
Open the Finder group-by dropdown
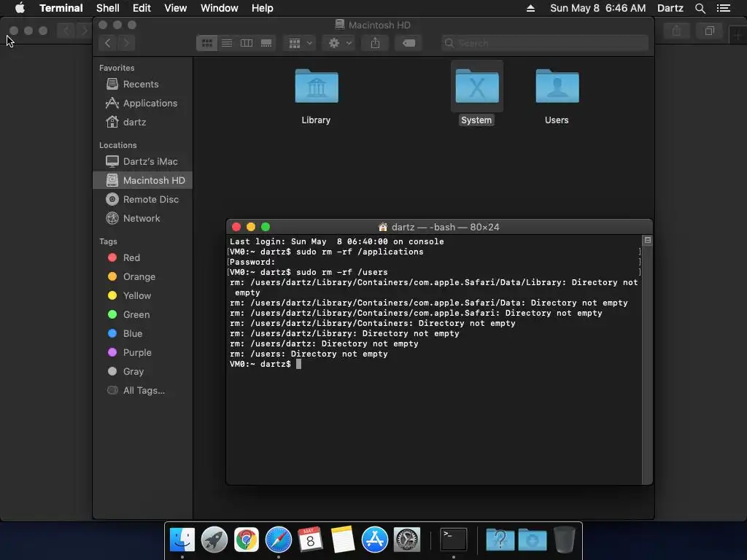300,43
